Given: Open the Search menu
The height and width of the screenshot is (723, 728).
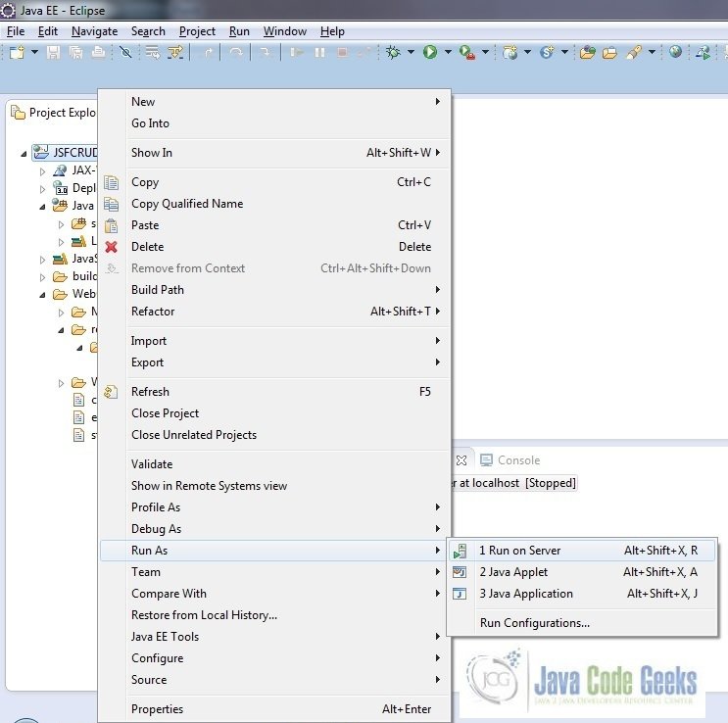Looking at the screenshot, I should click(148, 31).
